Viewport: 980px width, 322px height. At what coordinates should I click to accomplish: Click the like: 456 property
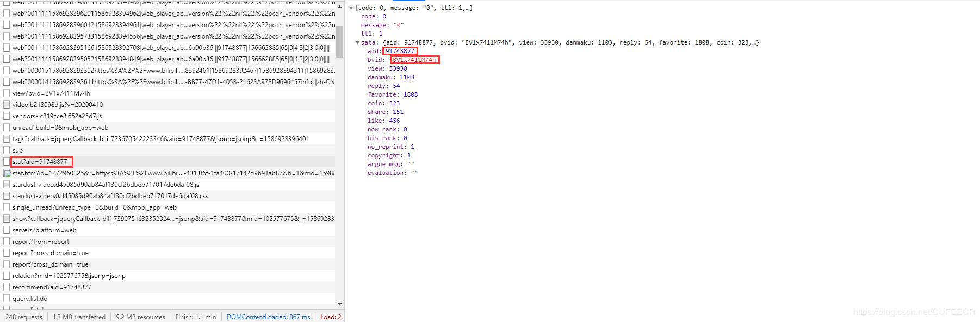[383, 121]
